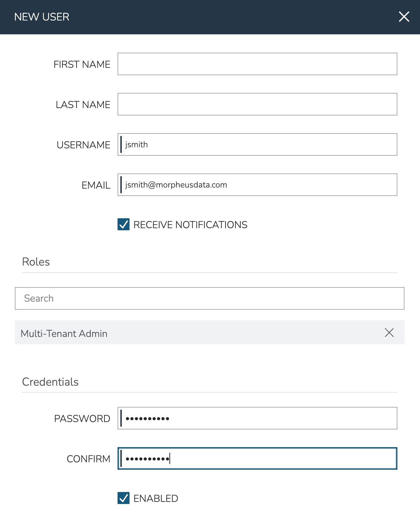
Task: Toggle the Enabled checkbox
Action: [124, 498]
